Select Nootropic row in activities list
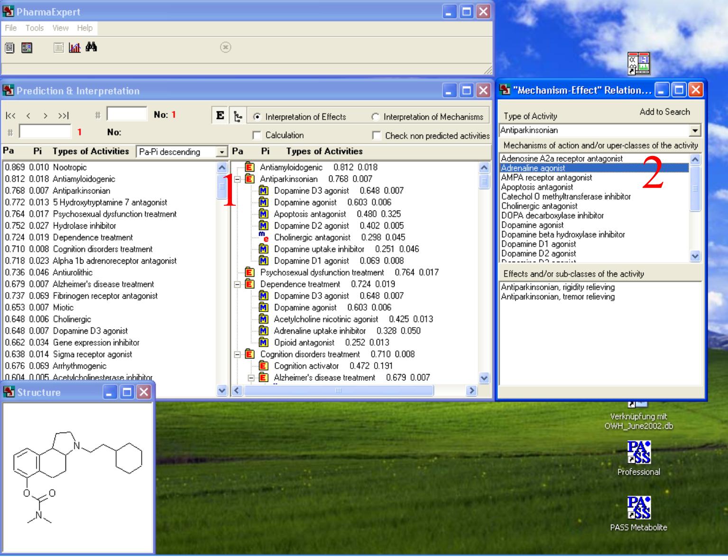 pos(110,167)
